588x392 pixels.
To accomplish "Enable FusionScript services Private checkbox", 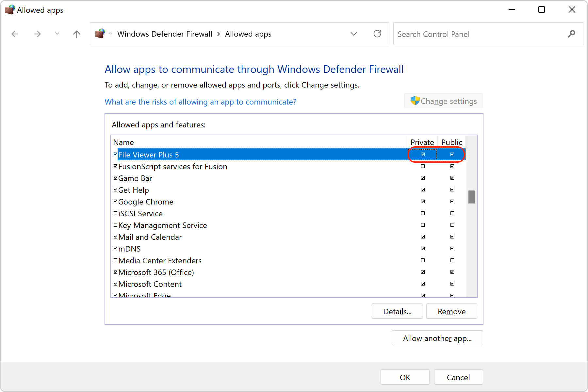I will (x=423, y=166).
